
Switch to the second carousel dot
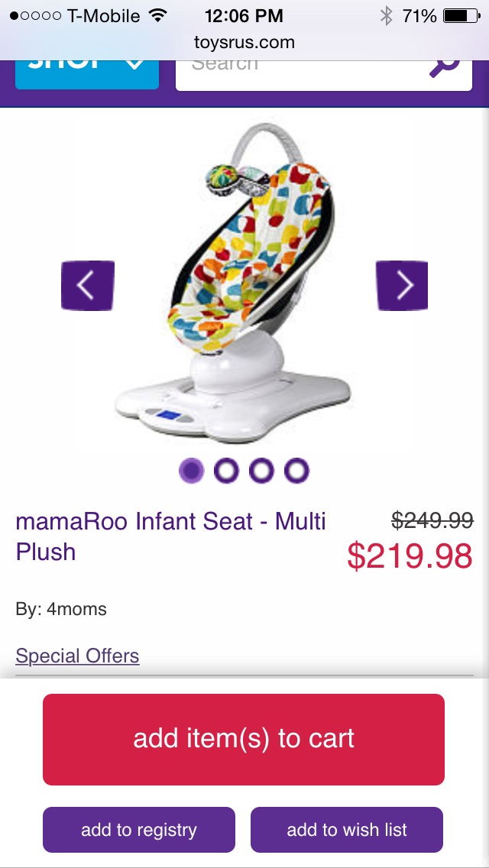pyautogui.click(x=227, y=471)
